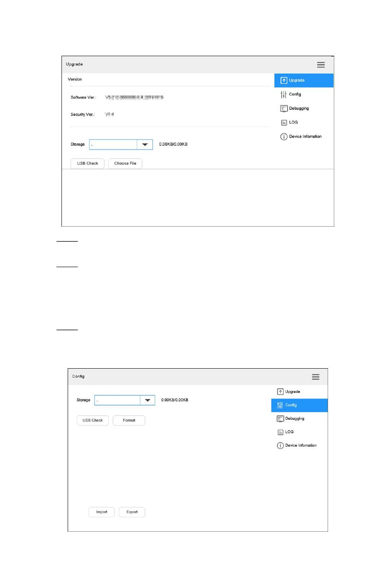Click the Format button
The height and width of the screenshot is (561, 392).
129,421
